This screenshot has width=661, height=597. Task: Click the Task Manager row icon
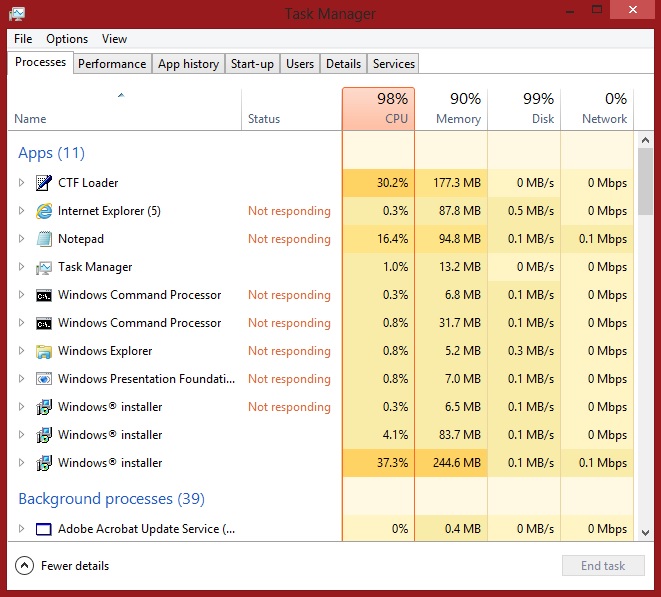pos(44,267)
